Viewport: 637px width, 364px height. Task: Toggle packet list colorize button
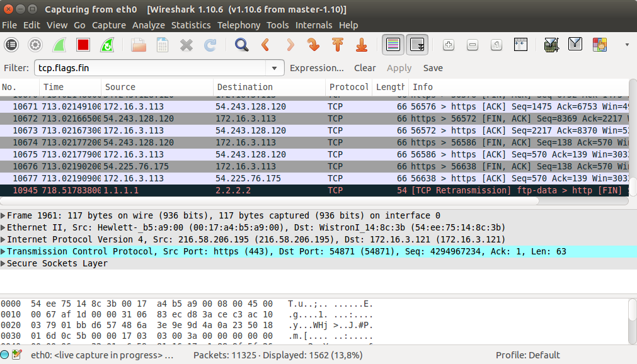[x=393, y=45]
